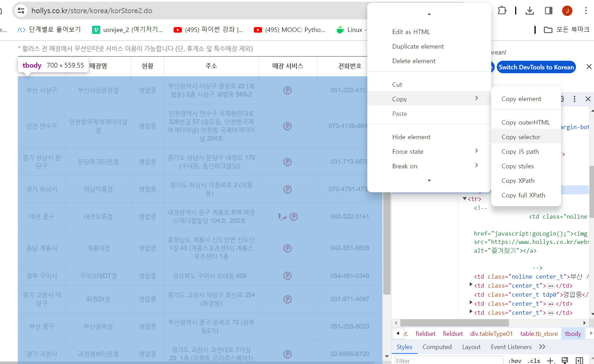Open the 파이썬 강좌 YouTube bookmark
The height and width of the screenshot is (364, 594).
(208, 29)
